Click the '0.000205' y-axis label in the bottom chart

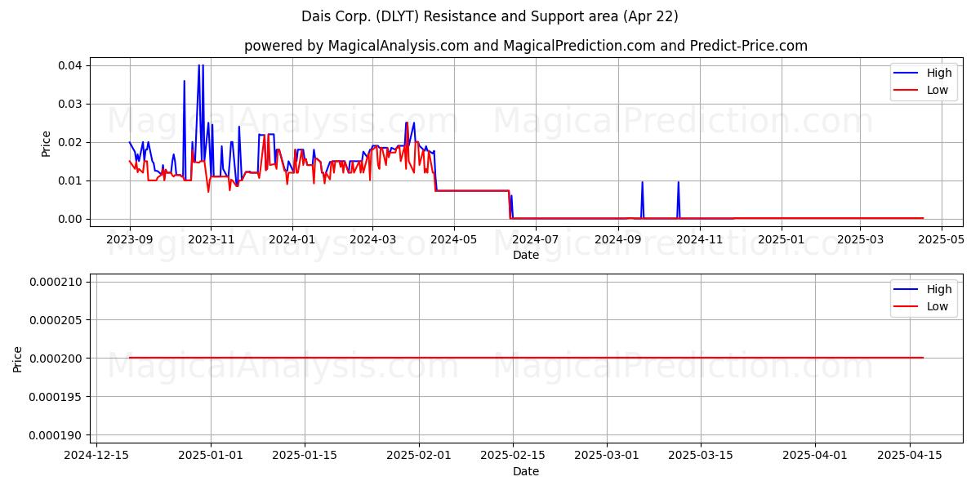[56, 320]
